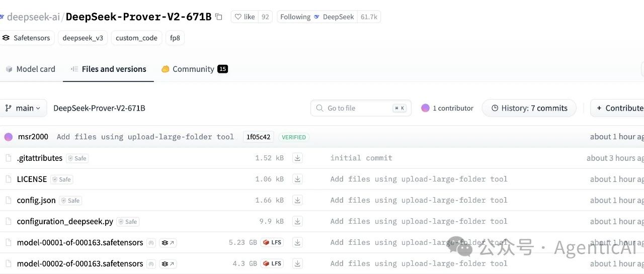The width and height of the screenshot is (644, 274).
Task: Click the pickle scan icon for model-00001
Action: point(151,243)
